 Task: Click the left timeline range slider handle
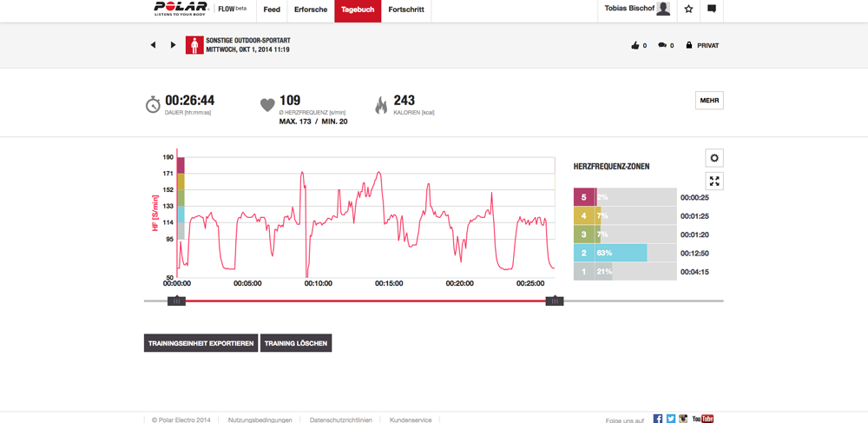(176, 301)
